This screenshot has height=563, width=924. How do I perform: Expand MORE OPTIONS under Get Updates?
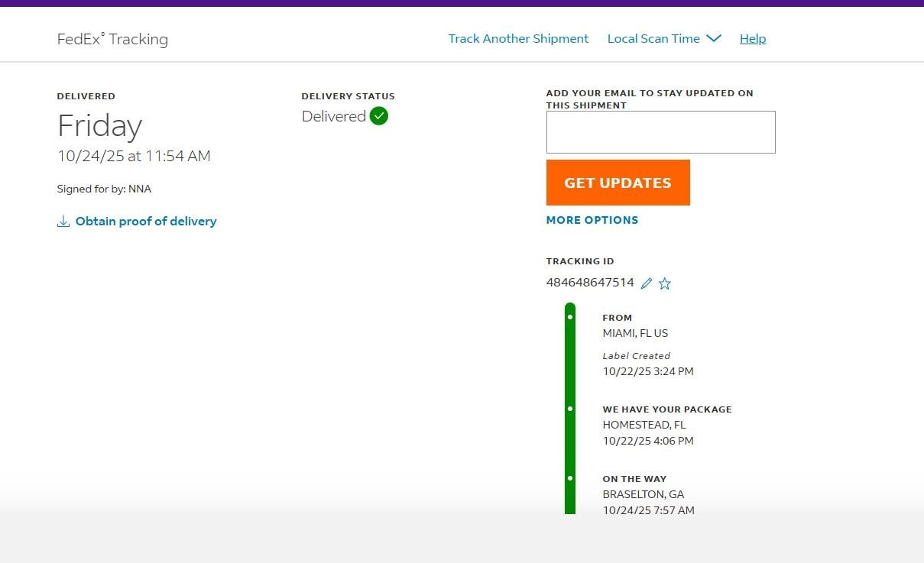592,220
